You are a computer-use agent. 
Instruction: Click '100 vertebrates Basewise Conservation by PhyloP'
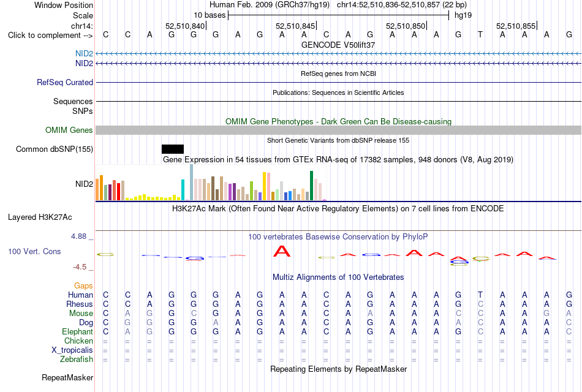pyautogui.click(x=338, y=237)
